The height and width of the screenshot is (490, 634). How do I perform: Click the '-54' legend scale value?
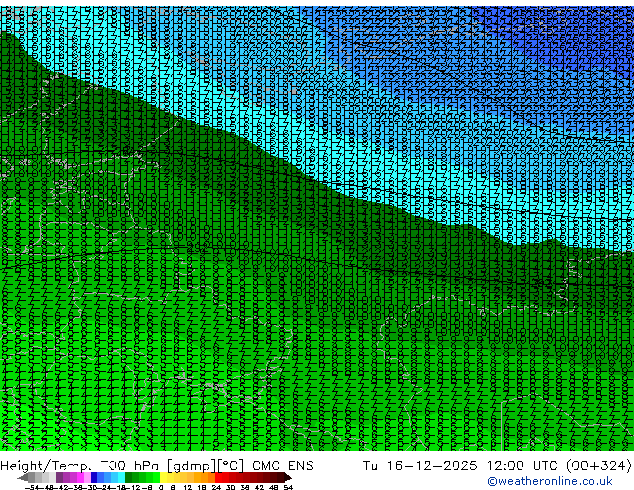32,487
